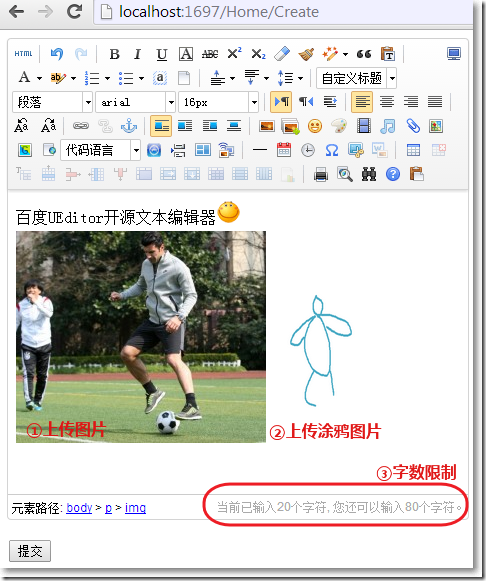Open multiple image upload
486x581 pixels.
point(290,126)
